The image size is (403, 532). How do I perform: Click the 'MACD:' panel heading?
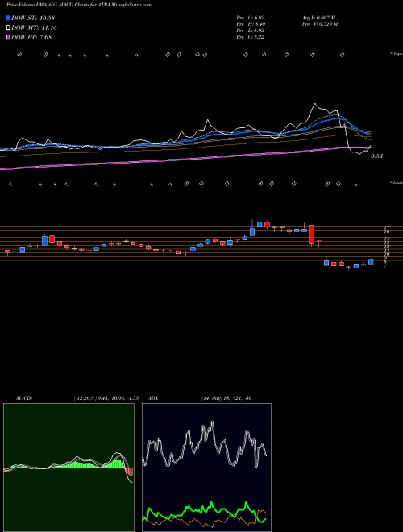tap(24, 398)
